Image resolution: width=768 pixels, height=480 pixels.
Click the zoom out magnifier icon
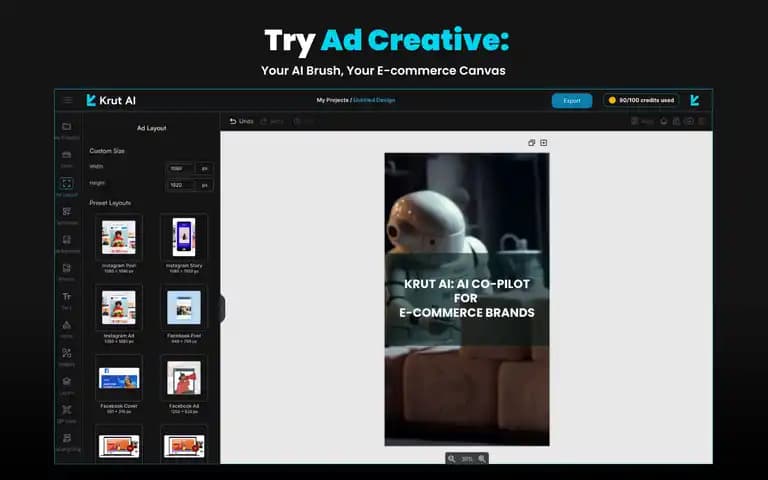(452, 459)
